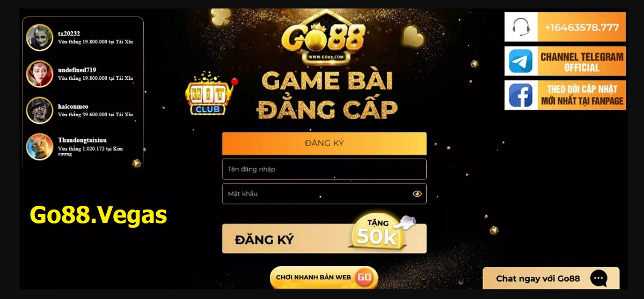
Task: Click the hotline number +16463578.777
Action: (x=582, y=27)
